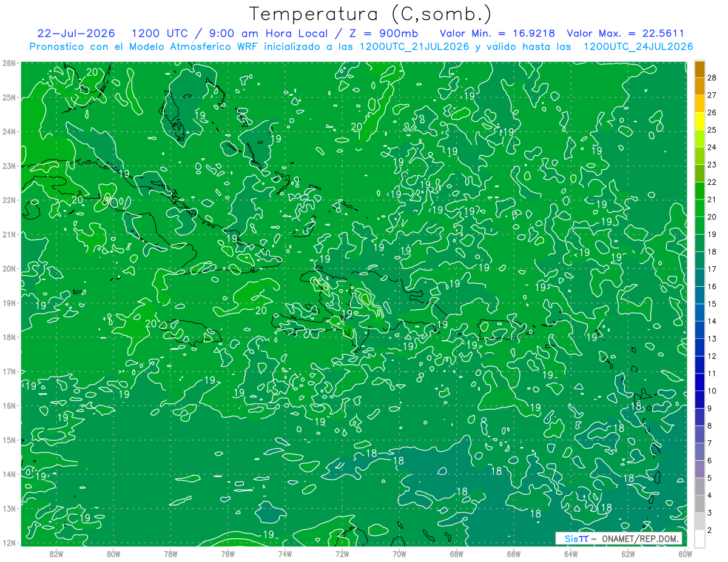Click the 23N latitude axis label
Screen dimensions: 728x562
[x=8, y=166]
